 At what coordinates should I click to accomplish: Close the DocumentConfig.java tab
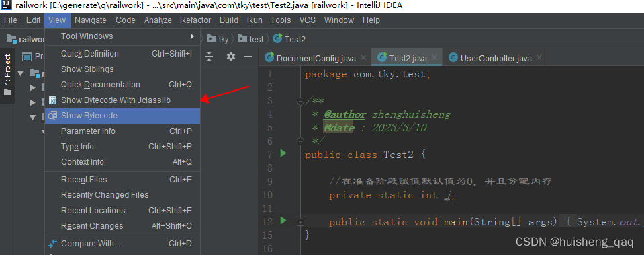363,58
